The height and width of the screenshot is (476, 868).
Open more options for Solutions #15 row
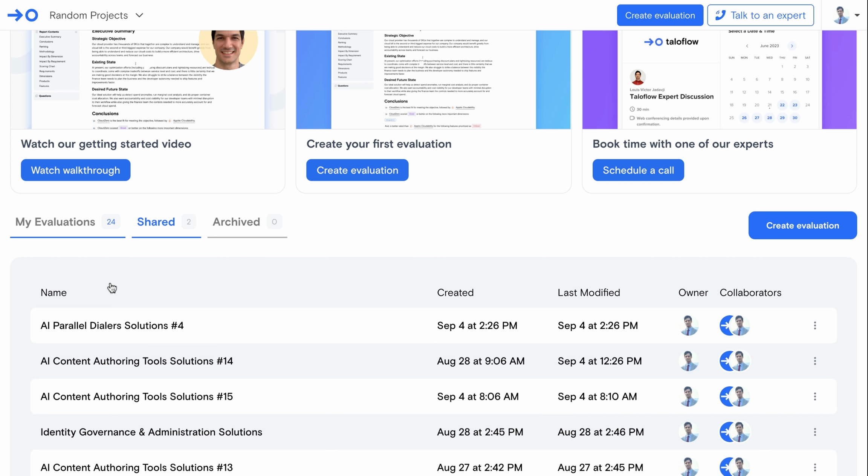815,396
